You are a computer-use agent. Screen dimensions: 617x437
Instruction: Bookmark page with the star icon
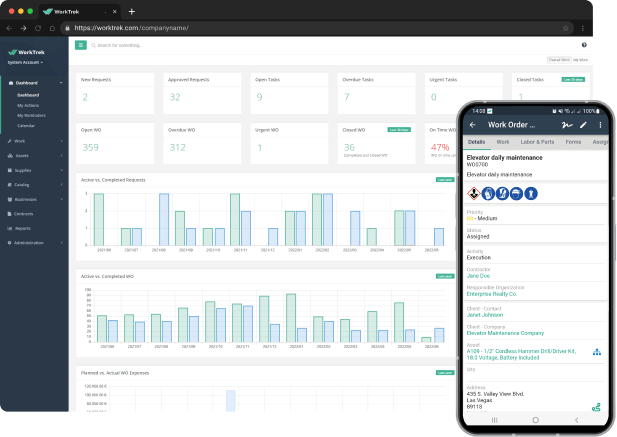pyautogui.click(x=566, y=28)
